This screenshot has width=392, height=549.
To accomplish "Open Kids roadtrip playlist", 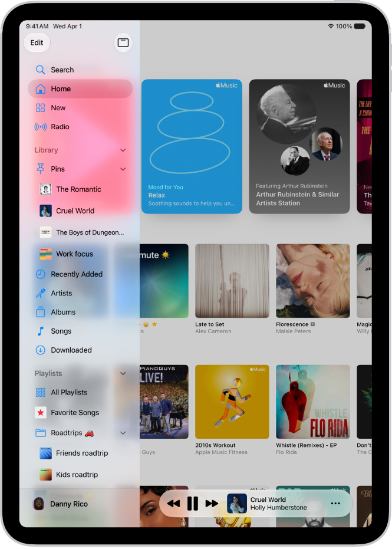I will [80, 475].
